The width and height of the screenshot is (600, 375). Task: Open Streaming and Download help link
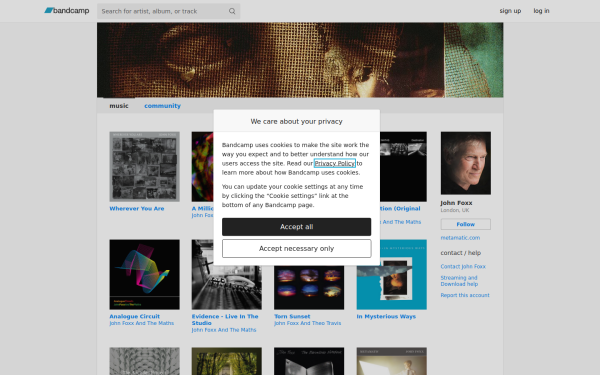459,281
